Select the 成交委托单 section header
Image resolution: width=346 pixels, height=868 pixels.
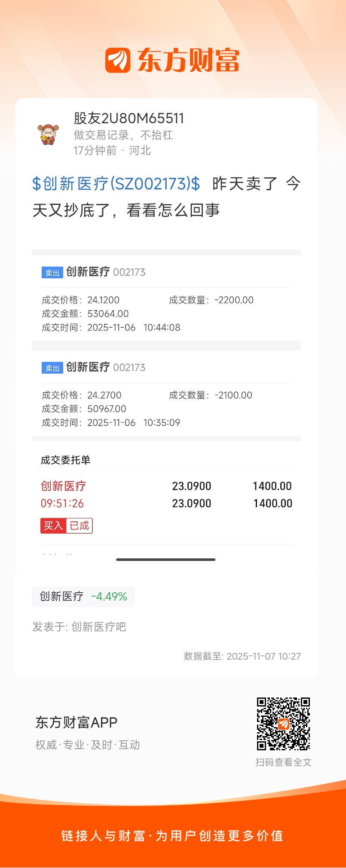tap(65, 460)
